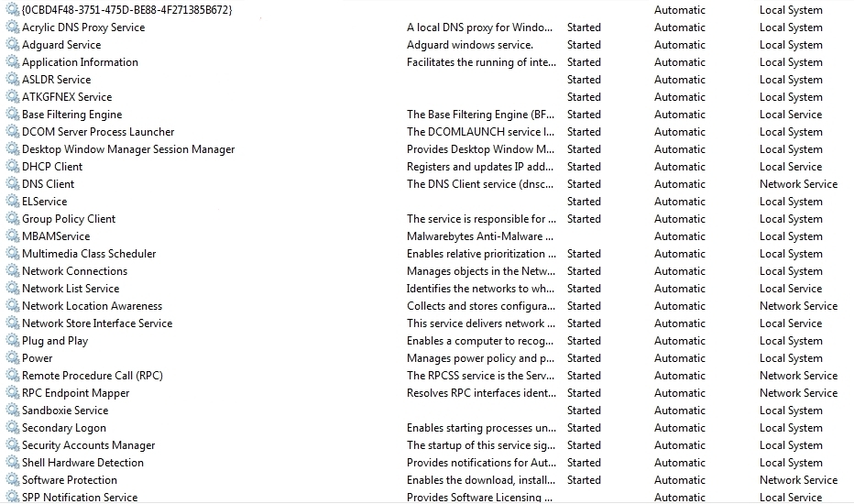Click the gear icon beside MBAMService
The width and height of the screenshot is (854, 504).
(13, 236)
